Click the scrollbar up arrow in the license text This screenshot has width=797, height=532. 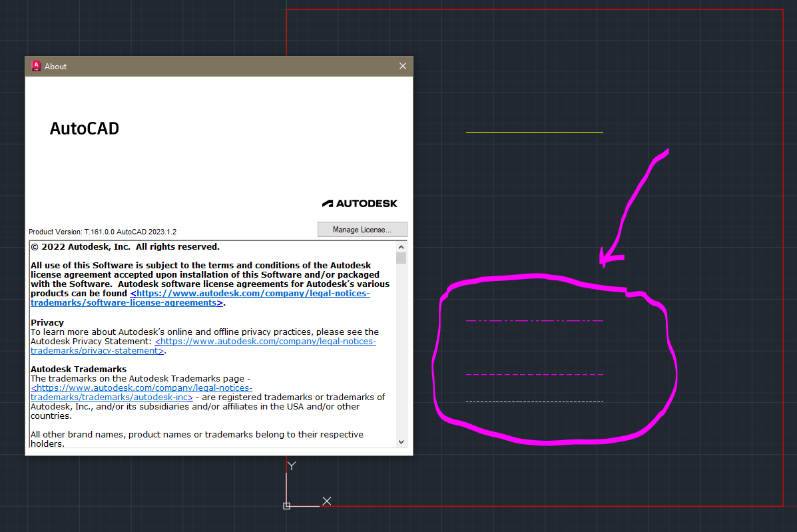tap(401, 246)
